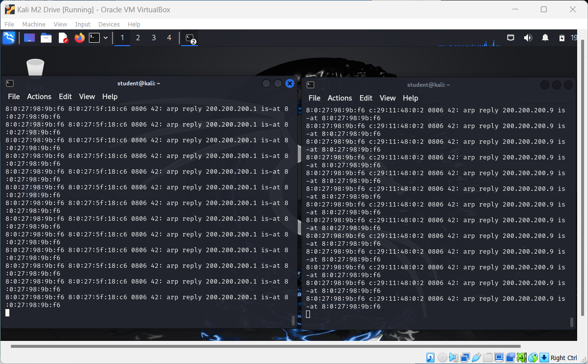Switch to workspace 2

tap(138, 38)
